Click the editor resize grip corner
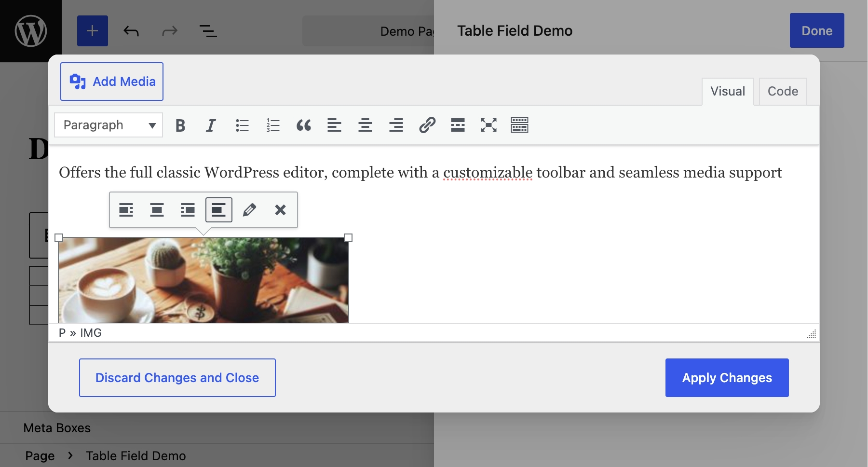 pos(812,334)
